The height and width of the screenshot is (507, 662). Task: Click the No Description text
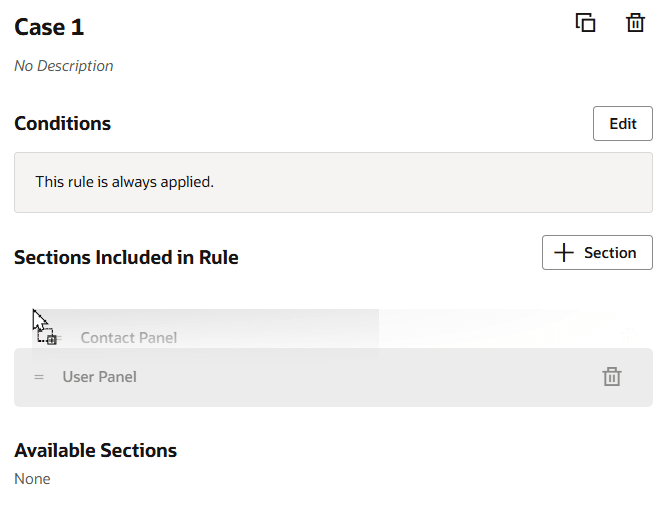(x=64, y=66)
